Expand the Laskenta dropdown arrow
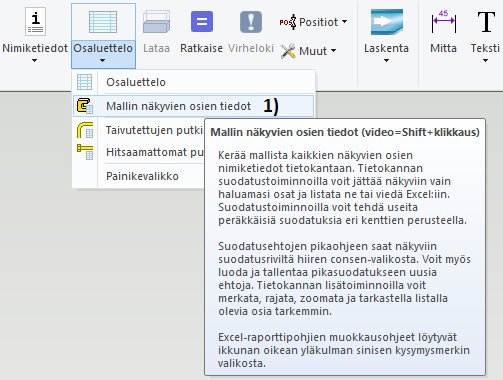Image resolution: width=503 pixels, height=380 pixels. (x=386, y=61)
